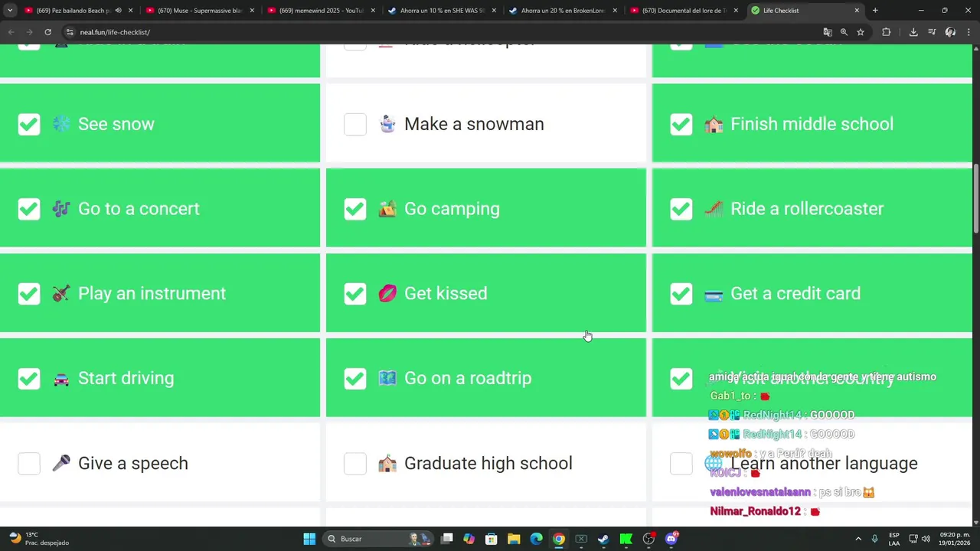Click the snowflake emoji beside See snow
The width and height of the screenshot is (980, 551).
[61, 124]
